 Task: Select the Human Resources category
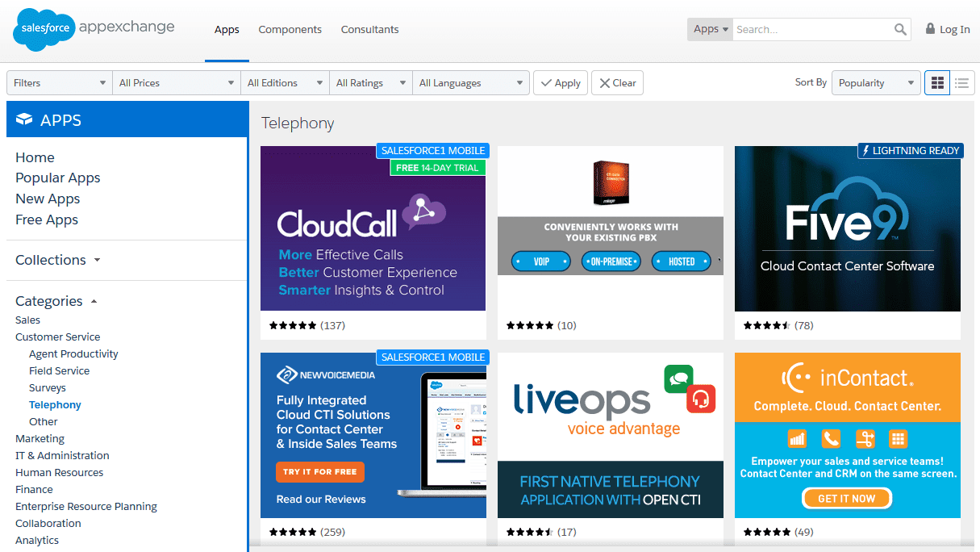click(60, 472)
